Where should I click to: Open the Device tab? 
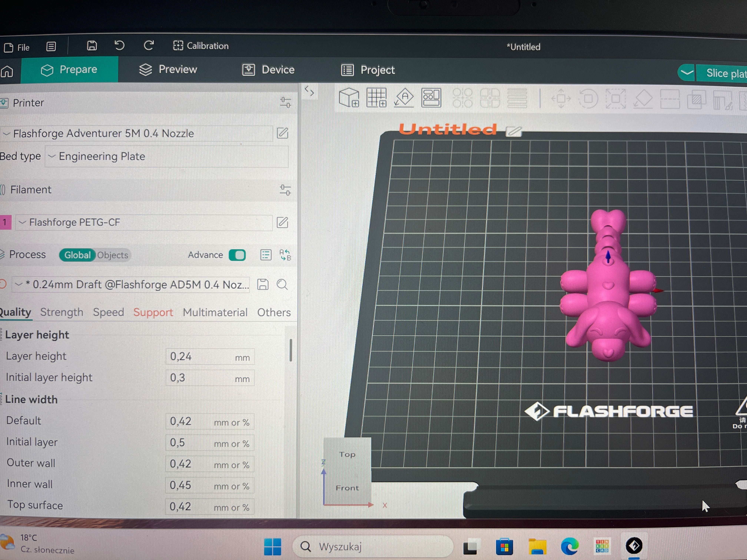click(268, 70)
